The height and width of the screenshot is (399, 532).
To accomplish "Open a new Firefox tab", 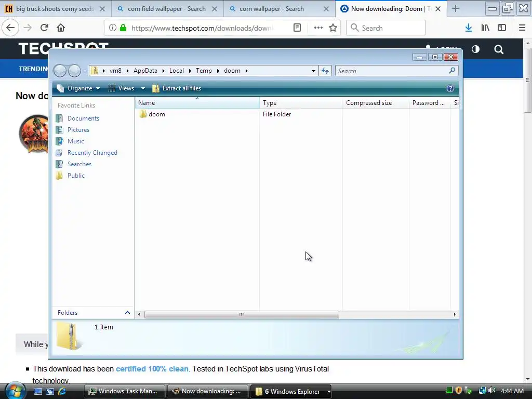I will (x=456, y=9).
